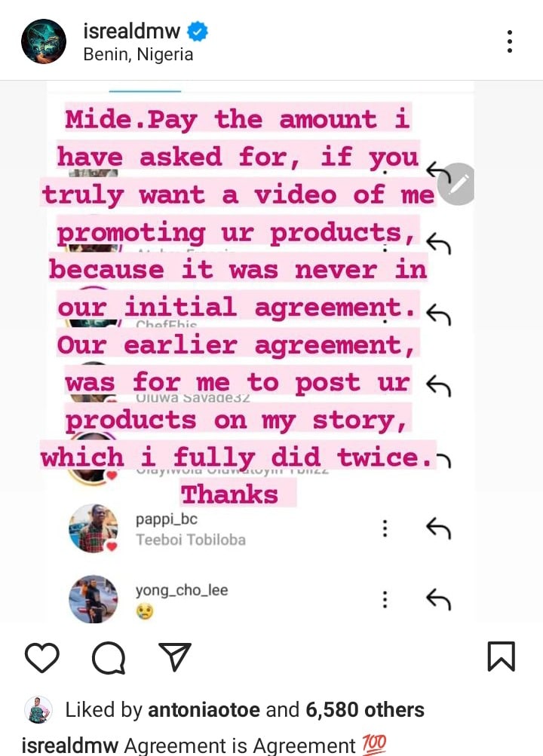
Task: Open isrealdmw profile picture at top
Action: 44,41
